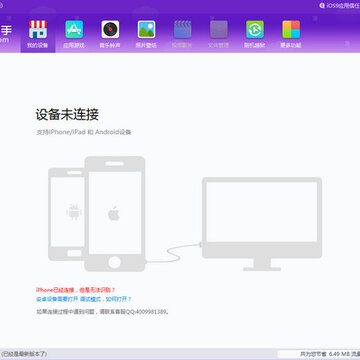Click the '设备未连接' heading

[x=67, y=115]
